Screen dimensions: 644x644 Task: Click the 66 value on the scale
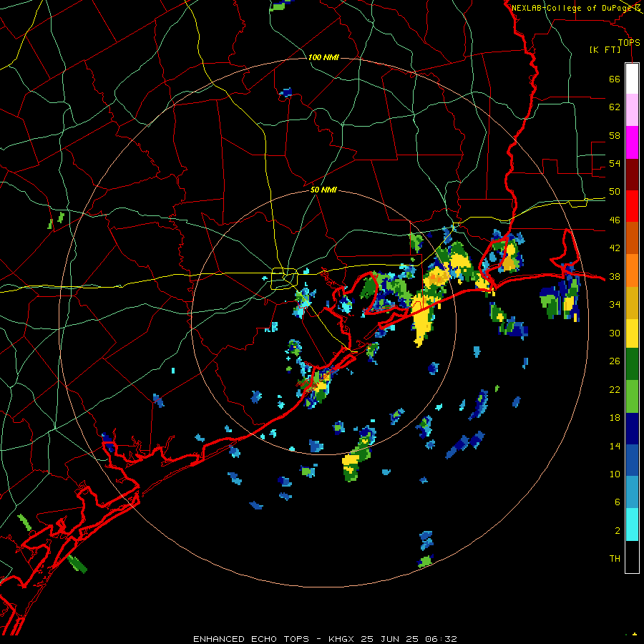point(615,79)
